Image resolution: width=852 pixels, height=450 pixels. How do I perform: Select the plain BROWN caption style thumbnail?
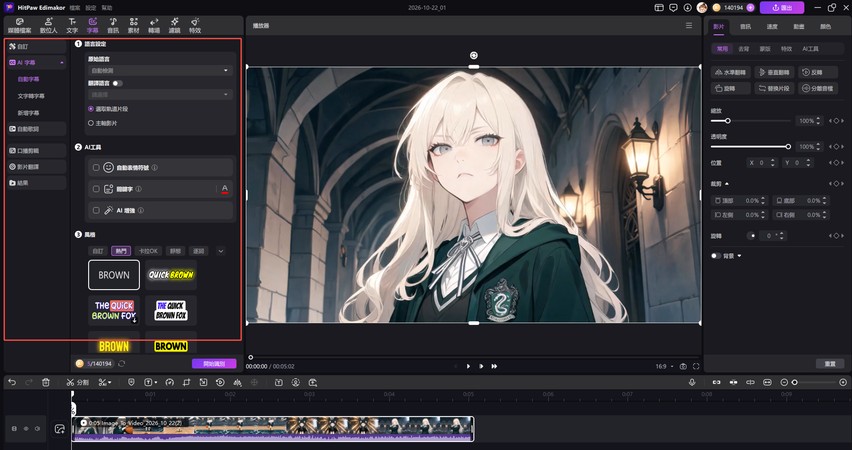(x=114, y=275)
